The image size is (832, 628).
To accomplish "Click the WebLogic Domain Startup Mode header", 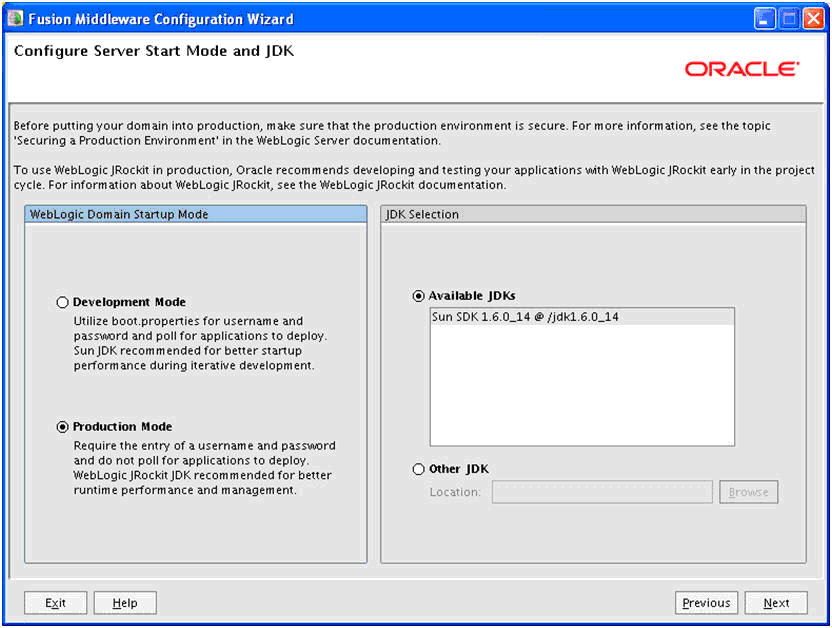I will 196,214.
